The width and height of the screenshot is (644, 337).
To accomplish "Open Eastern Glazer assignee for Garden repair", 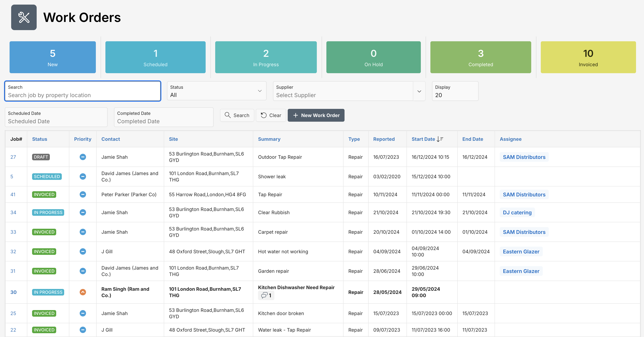I will click(x=521, y=271).
